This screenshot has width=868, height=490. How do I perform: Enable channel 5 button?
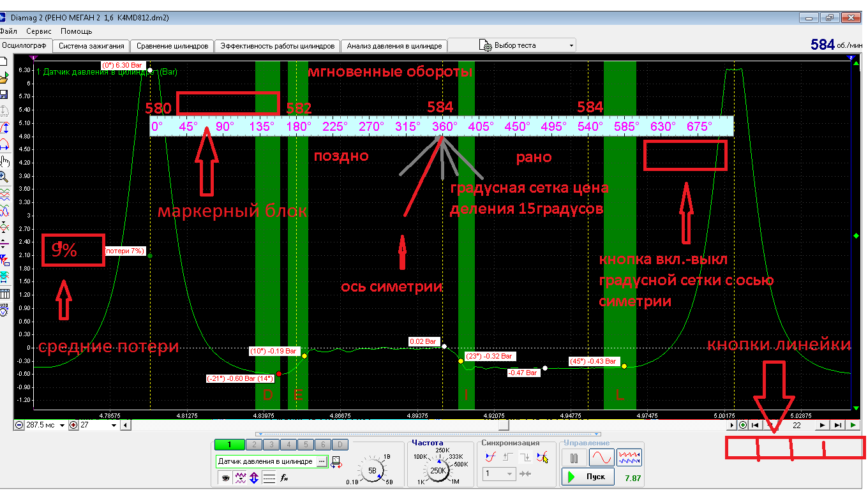coord(306,445)
